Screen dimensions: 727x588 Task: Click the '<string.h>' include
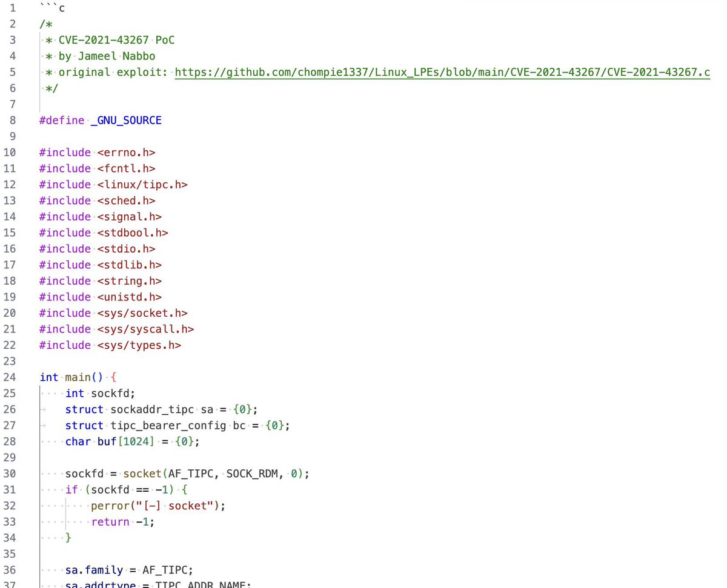(x=130, y=280)
